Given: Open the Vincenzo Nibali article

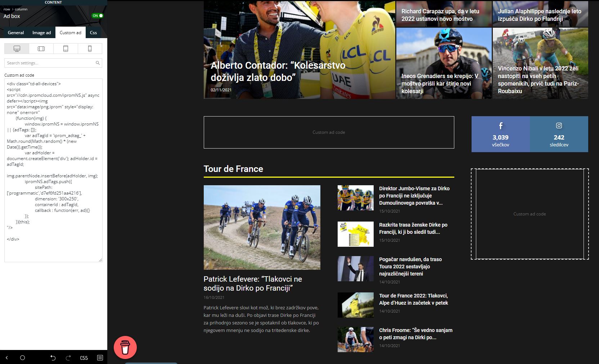Looking at the screenshot, I should pyautogui.click(x=539, y=79).
